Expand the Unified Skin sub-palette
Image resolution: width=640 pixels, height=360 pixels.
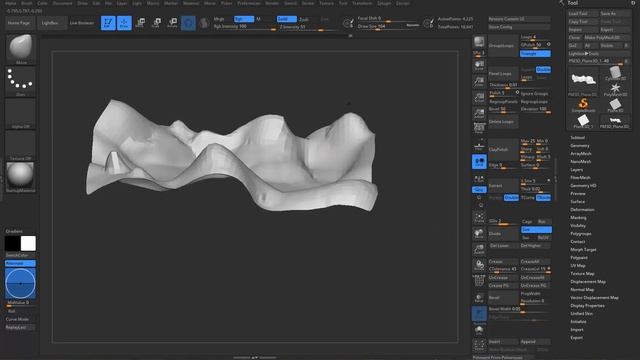tap(582, 313)
